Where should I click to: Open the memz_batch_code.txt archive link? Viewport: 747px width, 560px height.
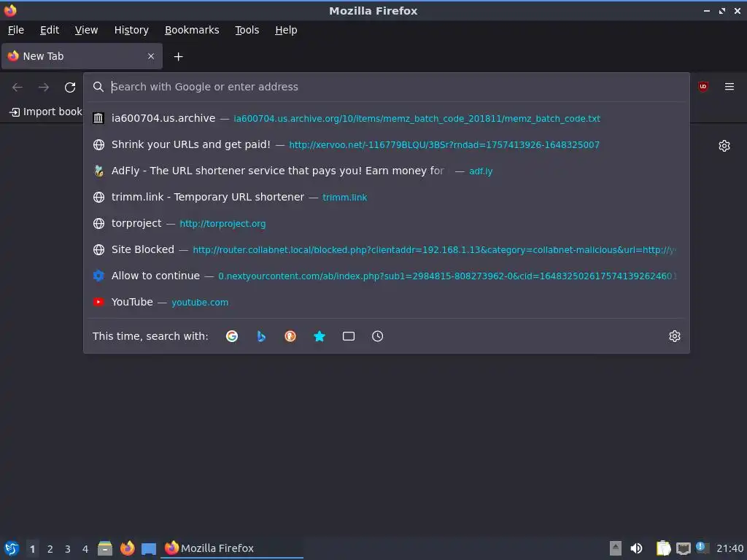[x=417, y=119]
